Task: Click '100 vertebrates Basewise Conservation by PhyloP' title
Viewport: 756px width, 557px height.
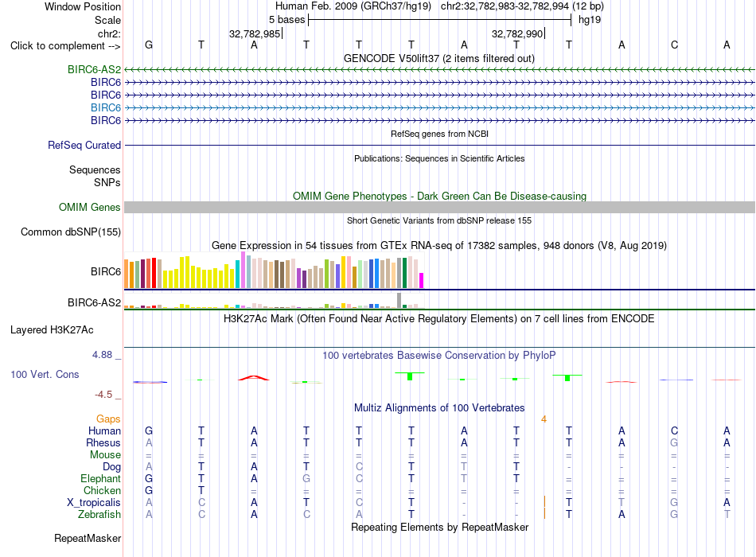Action: tap(439, 356)
